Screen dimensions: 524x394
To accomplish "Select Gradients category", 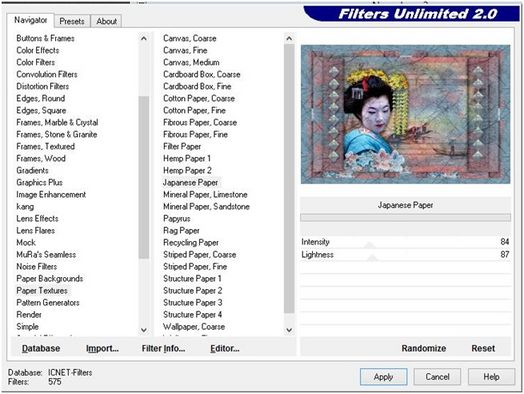I will pyautogui.click(x=32, y=171).
